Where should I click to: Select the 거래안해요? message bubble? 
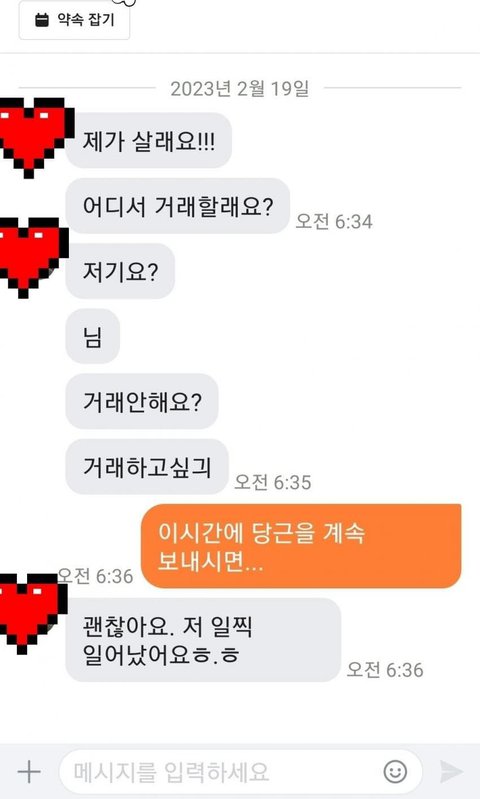click(142, 402)
